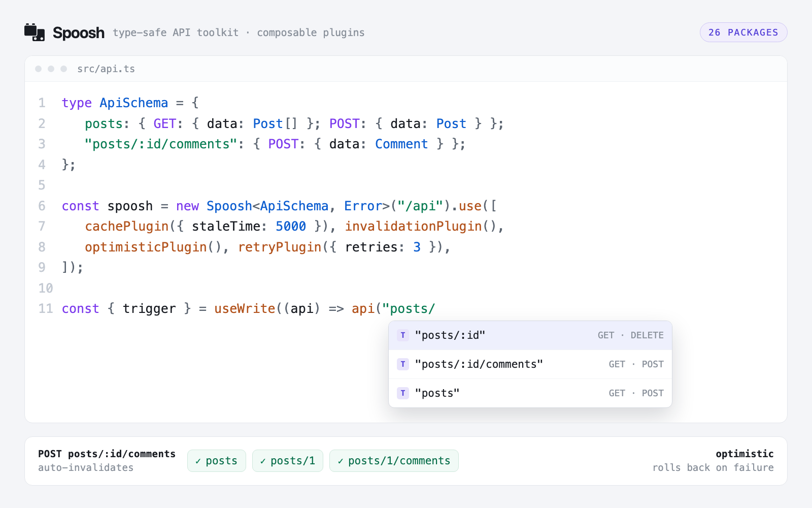Click the Spoosh title text
Image resolution: width=812 pixels, height=508 pixels.
coord(79,33)
